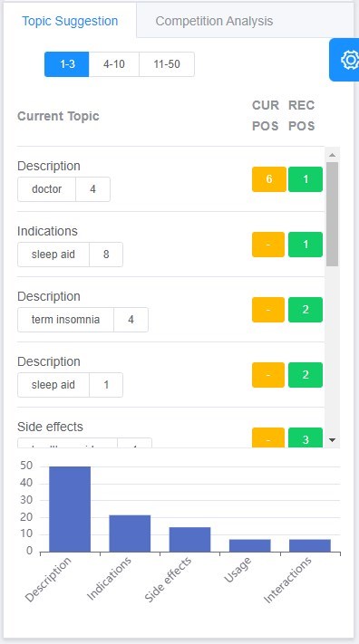This screenshot has height=644, width=359.
Task: Click the orange current position 6 badge
Action: (269, 179)
